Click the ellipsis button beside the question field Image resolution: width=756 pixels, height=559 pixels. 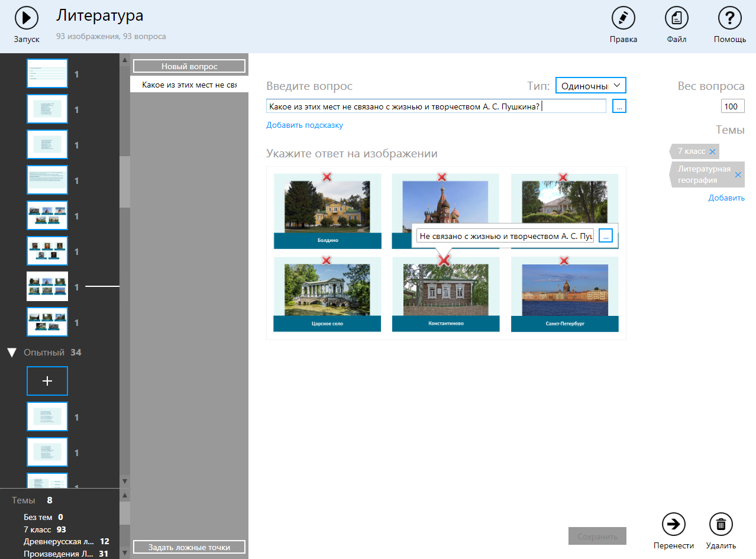[619, 106]
